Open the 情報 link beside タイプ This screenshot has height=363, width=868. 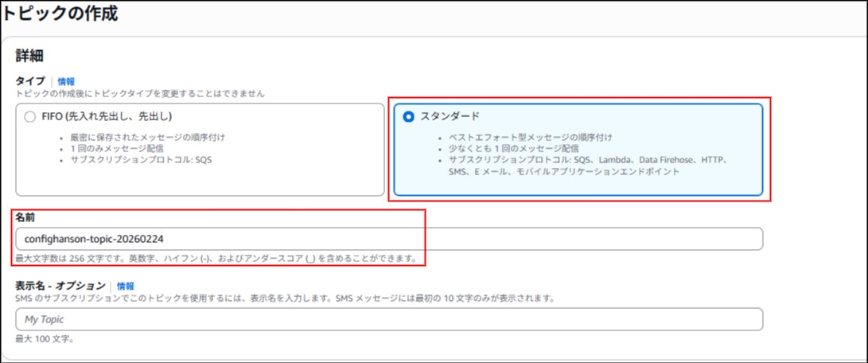click(66, 81)
